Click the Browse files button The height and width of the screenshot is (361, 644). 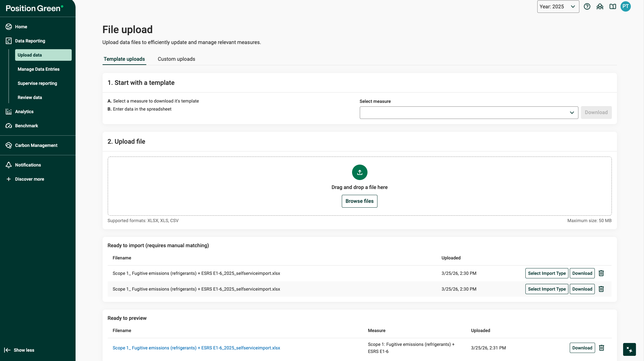tap(359, 201)
